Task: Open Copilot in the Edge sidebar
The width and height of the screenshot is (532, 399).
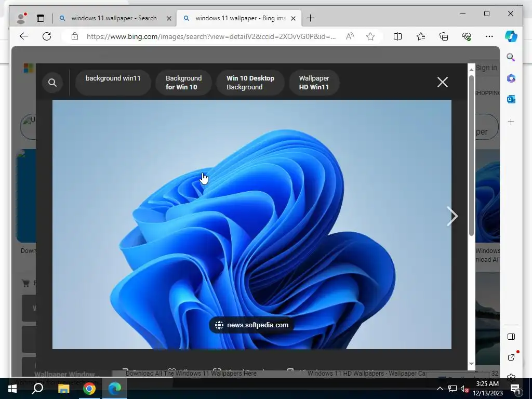Action: [x=511, y=36]
